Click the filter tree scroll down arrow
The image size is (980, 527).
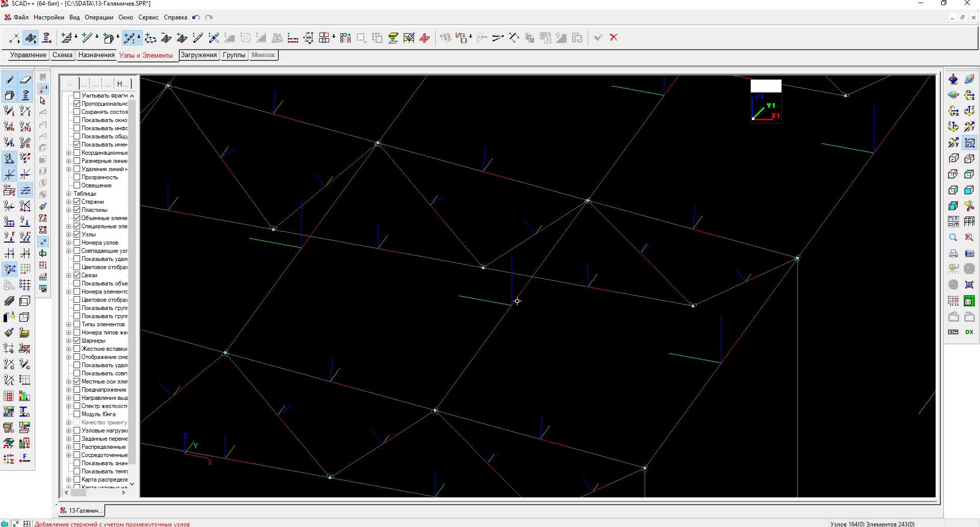coord(132,484)
